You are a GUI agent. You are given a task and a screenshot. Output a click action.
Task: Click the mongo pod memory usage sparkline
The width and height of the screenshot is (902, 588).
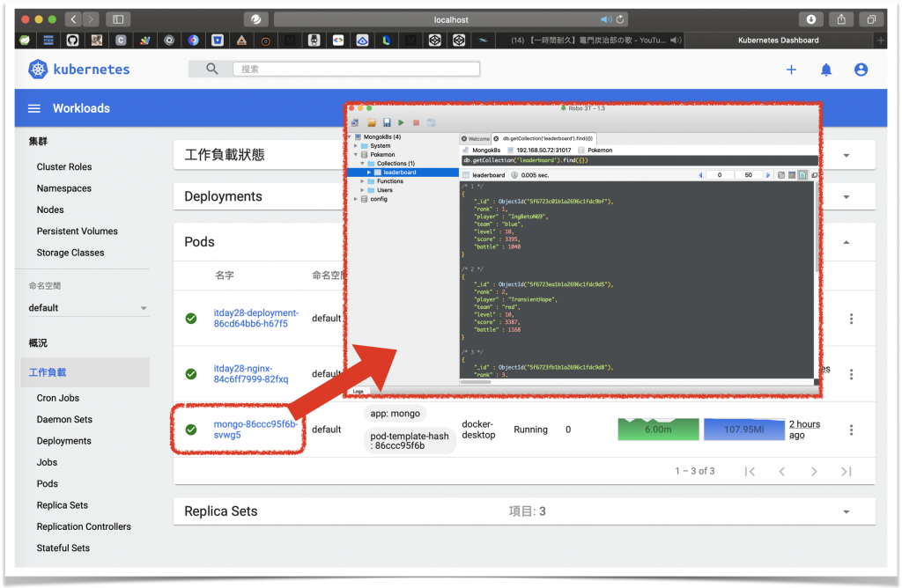(743, 430)
